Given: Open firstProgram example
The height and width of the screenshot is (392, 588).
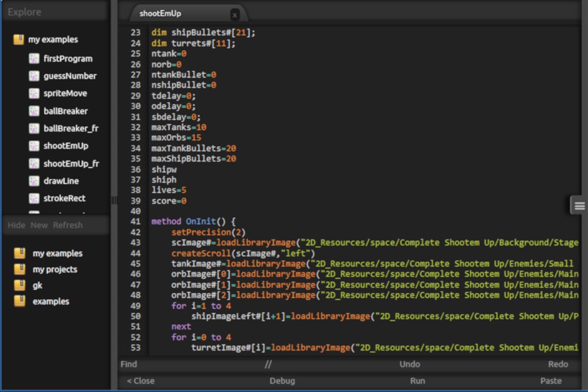Looking at the screenshot, I should [68, 58].
